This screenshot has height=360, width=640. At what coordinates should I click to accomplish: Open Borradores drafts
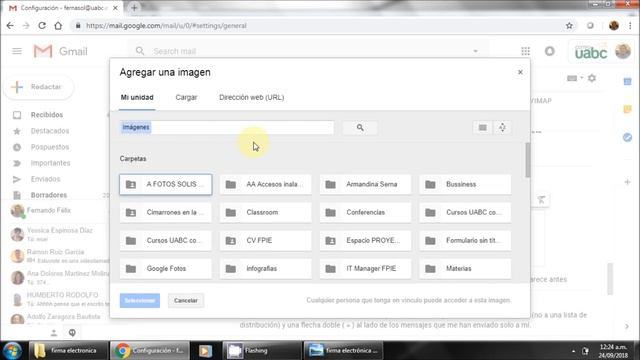49,195
